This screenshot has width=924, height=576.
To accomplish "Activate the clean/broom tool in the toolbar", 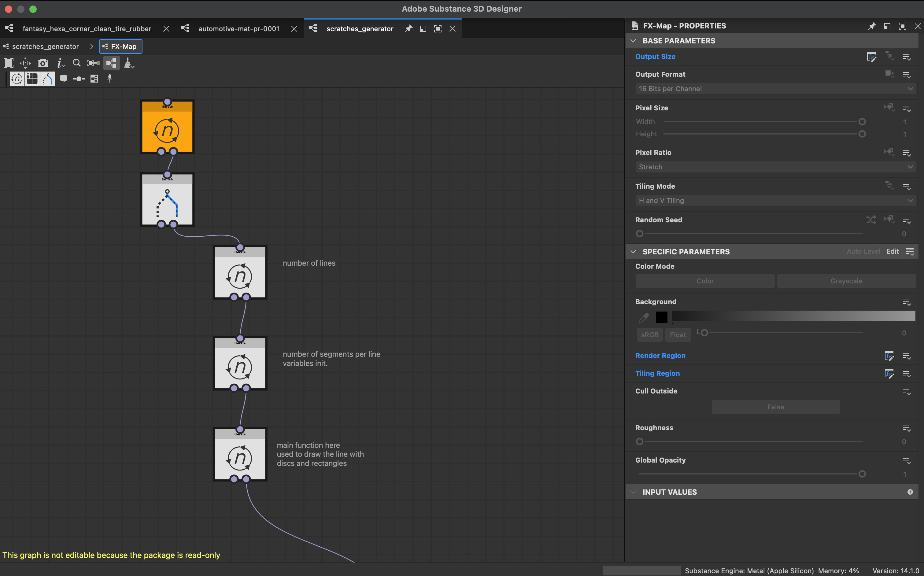I will tap(128, 63).
